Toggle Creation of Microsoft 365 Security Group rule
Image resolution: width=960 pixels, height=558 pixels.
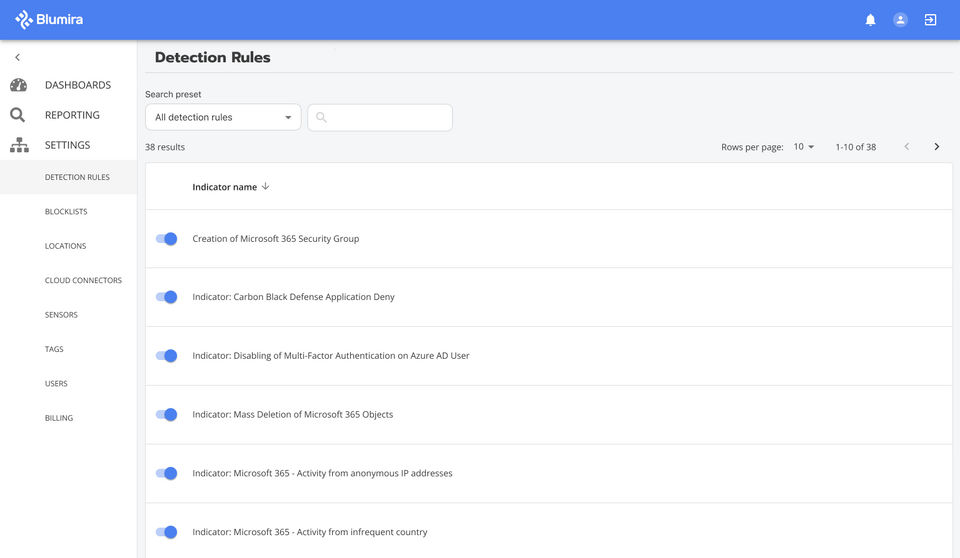point(167,238)
